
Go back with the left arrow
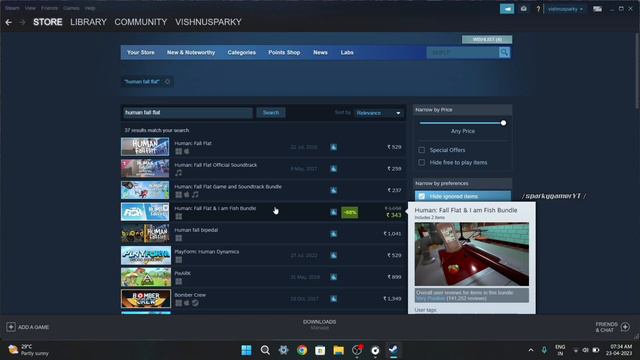pyautogui.click(x=9, y=22)
